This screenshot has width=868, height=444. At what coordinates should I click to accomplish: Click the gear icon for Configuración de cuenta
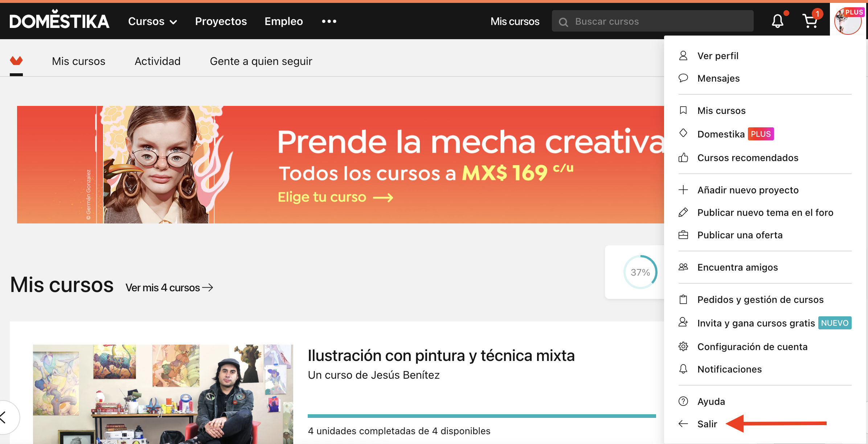pyautogui.click(x=683, y=346)
